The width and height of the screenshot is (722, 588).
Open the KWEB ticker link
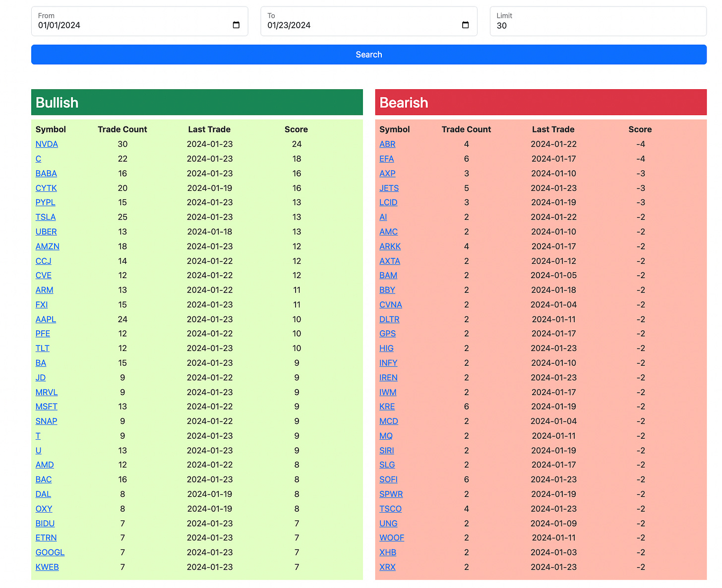point(47,567)
